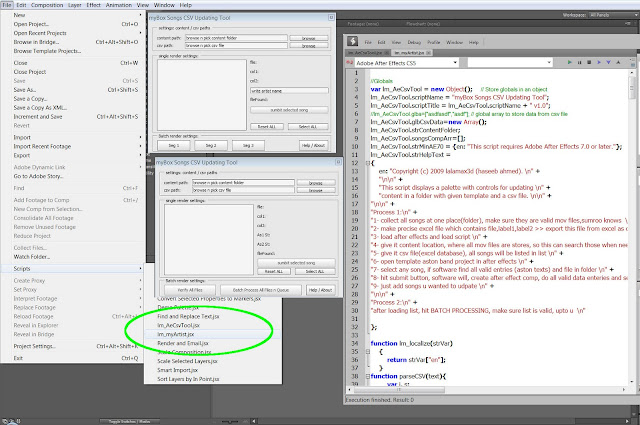Click the ExtendScript Toolkit logo icon
The image size is (640, 425).
(x=352, y=41)
